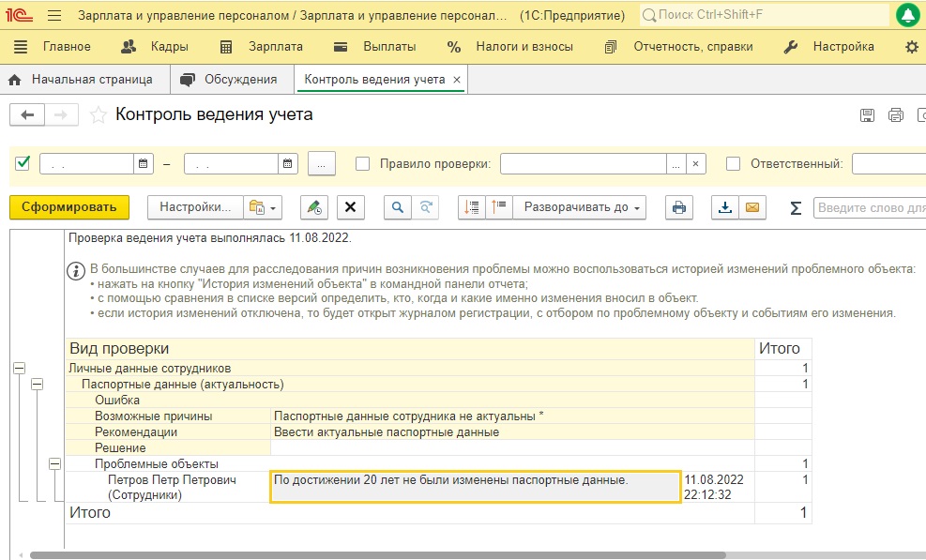Collapse the "Проблемные объекты" group
Screen dimensions: 926x560
[x=54, y=463]
